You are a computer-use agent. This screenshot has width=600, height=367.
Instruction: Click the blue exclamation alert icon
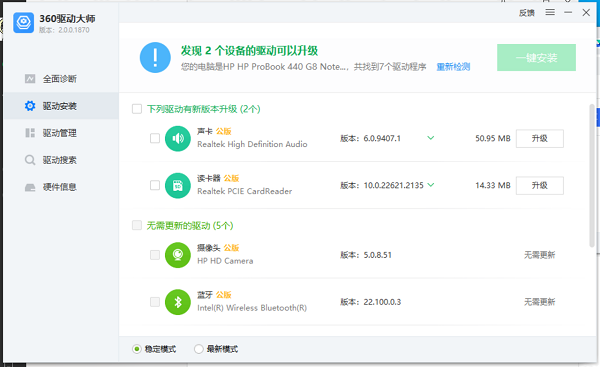click(155, 57)
